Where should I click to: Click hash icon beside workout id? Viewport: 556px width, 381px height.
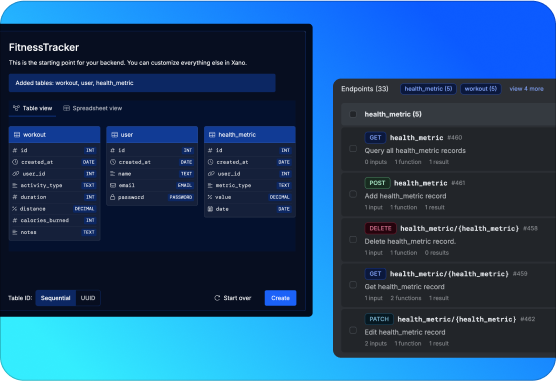15,150
